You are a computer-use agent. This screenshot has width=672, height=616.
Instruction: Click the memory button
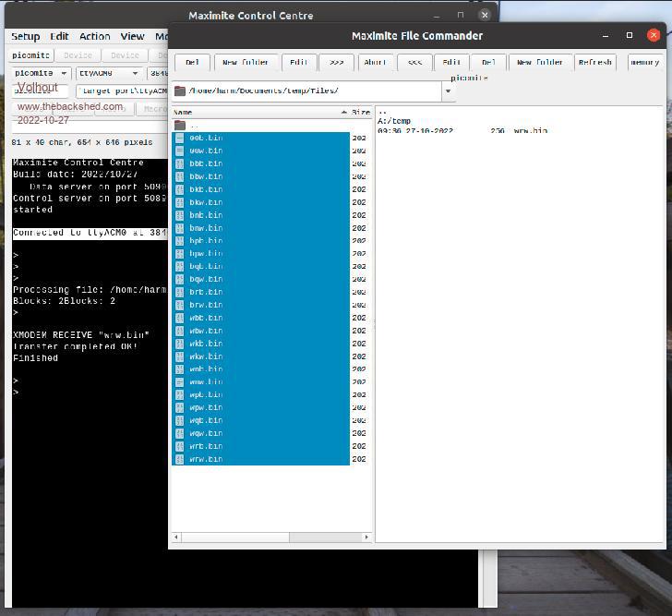644,62
